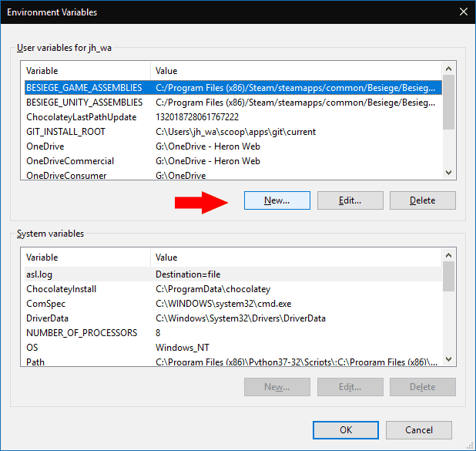This screenshot has height=451, width=476.
Task: Click up arrow of System variables scrollbar
Action: point(449,255)
